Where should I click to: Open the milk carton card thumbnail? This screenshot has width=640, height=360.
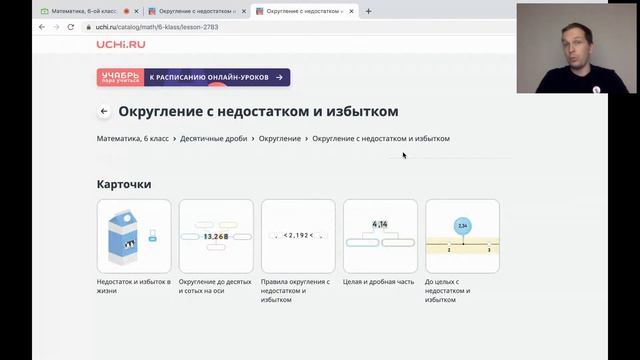tap(134, 236)
